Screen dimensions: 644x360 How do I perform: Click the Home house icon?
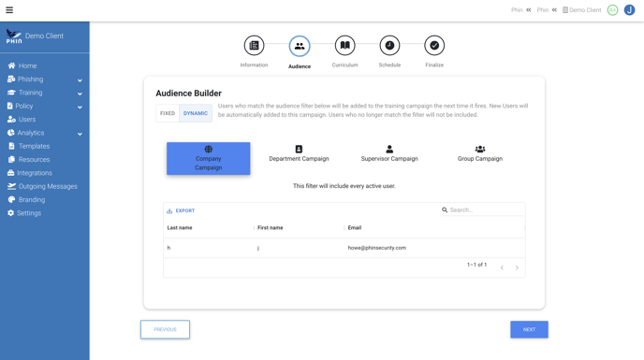coord(11,65)
